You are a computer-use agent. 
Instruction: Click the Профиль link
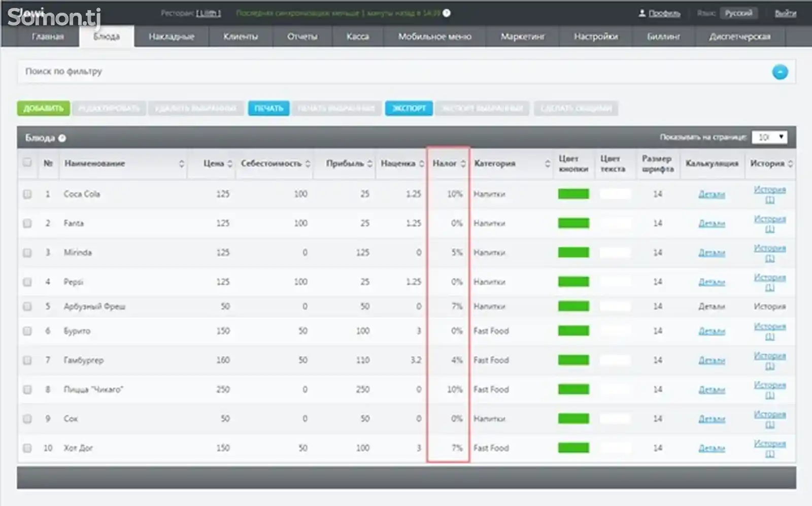point(664,13)
